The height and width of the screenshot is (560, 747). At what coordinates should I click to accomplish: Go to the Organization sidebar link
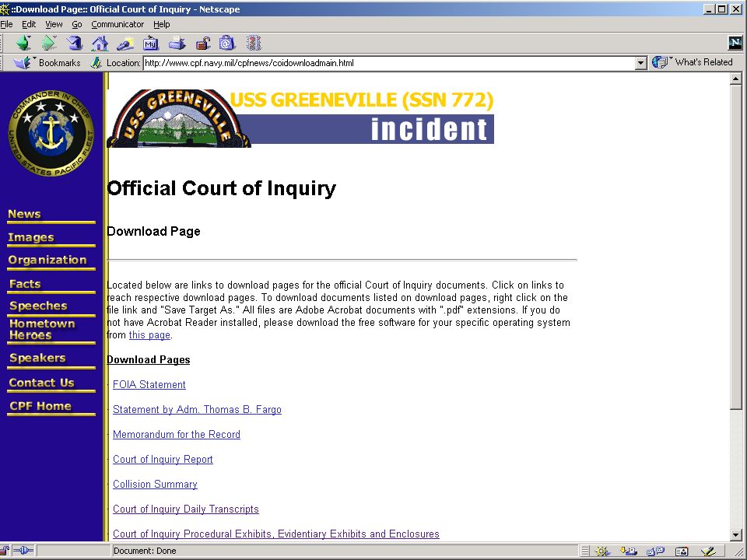tap(47, 260)
